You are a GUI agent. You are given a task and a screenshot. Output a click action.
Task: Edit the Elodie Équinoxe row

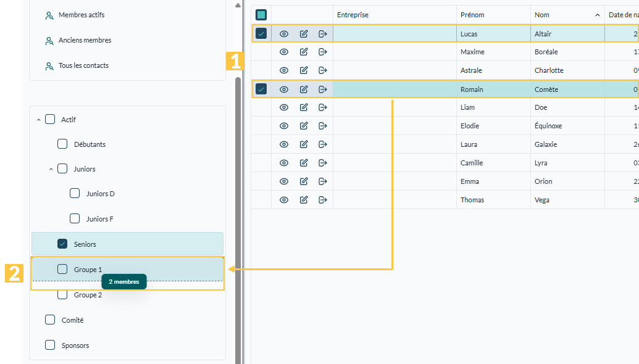pos(304,126)
